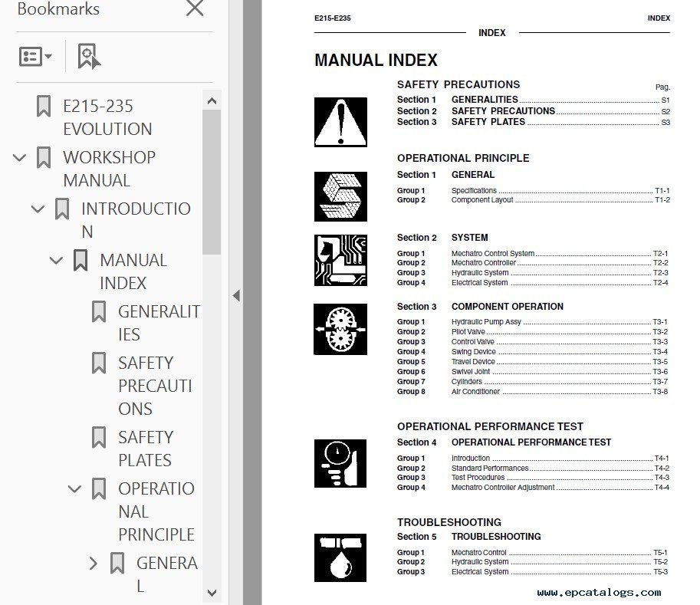This screenshot has width=700, height=605.
Task: Click bookmark icon beside SAFETY PRECAUTIONS
Action: tap(99, 363)
